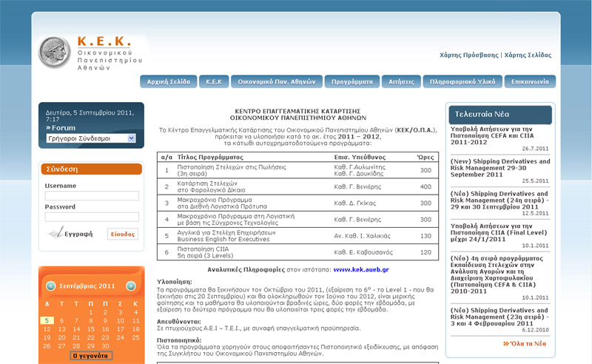This screenshot has width=592, height=364.
Task: Select day 5 in the calendar
Action: coord(46,320)
